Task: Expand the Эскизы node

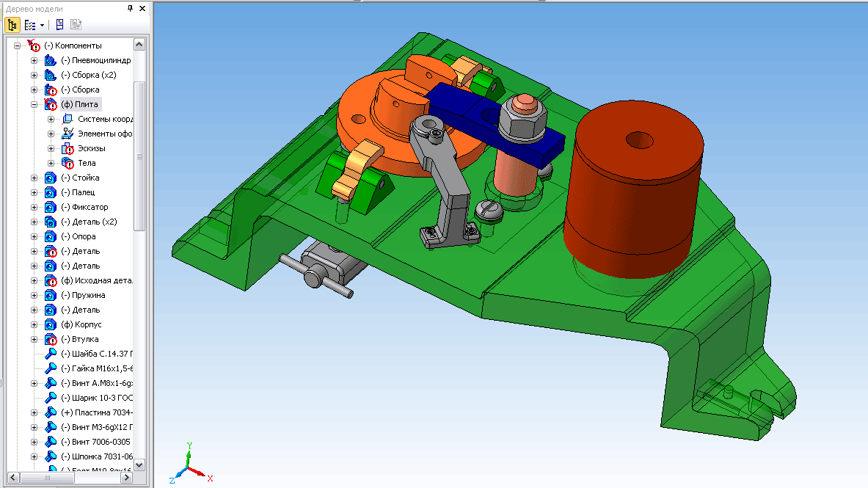Action: tap(51, 148)
